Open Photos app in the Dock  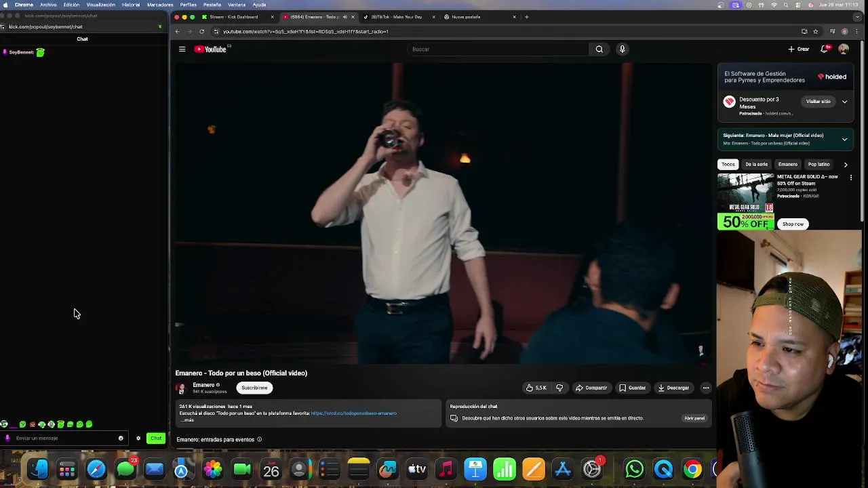(x=213, y=469)
